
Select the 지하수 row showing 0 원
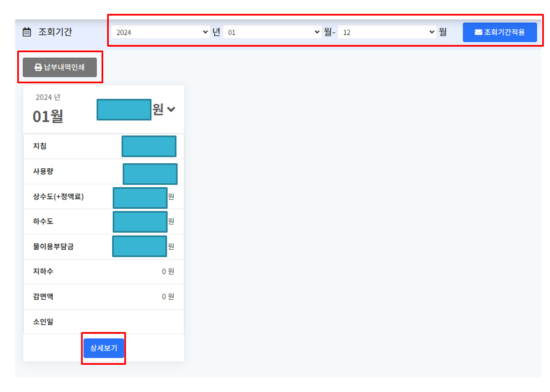coord(103,272)
